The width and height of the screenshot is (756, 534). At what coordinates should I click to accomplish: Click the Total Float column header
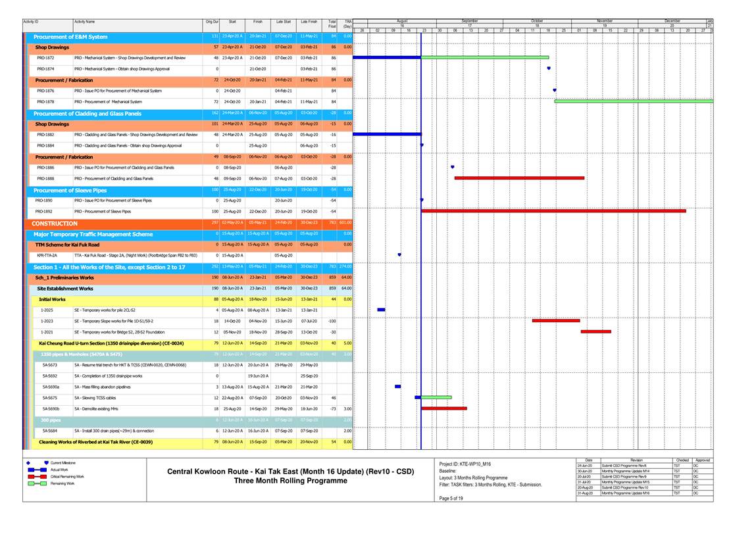click(x=332, y=24)
